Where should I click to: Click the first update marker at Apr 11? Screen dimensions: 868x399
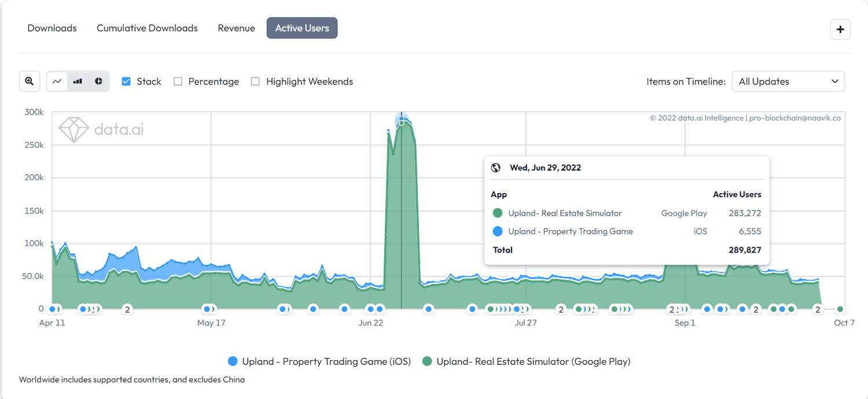52,309
